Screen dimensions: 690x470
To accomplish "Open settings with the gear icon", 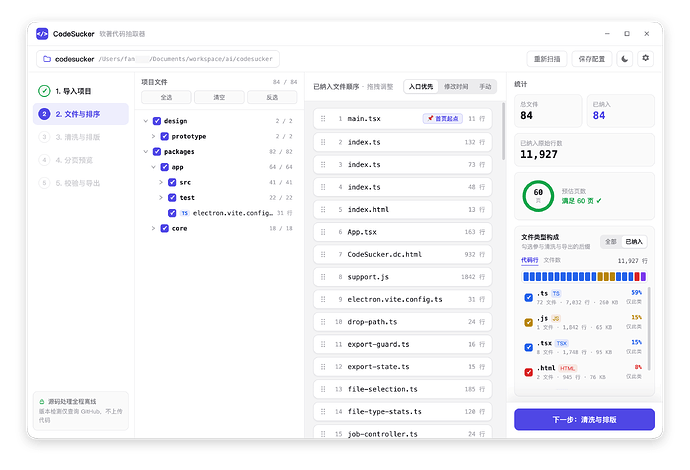I will point(646,58).
